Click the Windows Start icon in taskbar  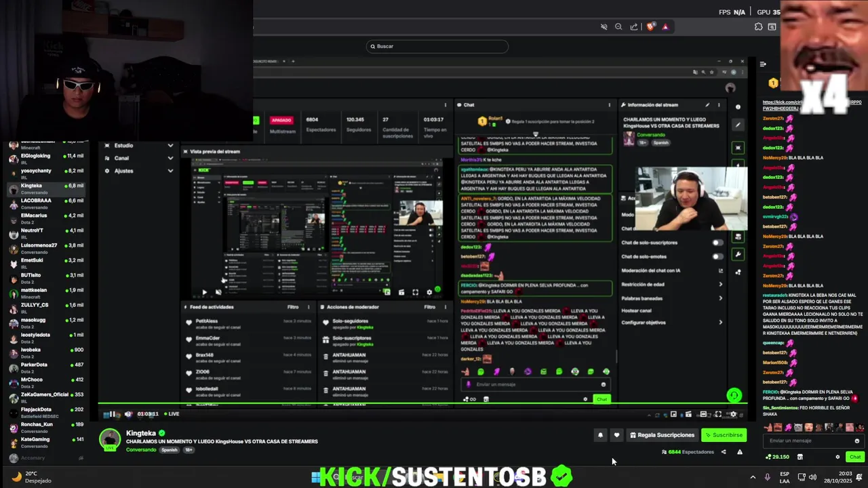(x=316, y=477)
